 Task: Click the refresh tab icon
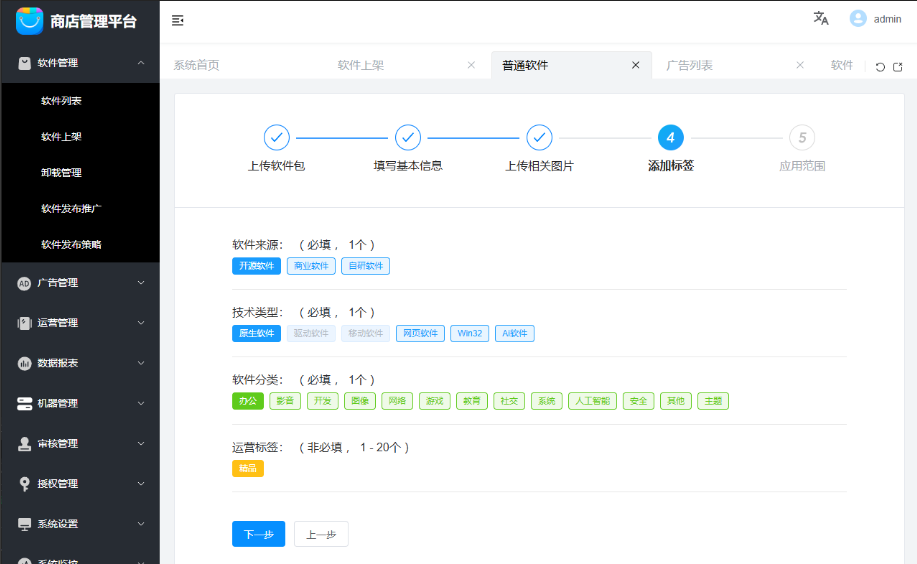(880, 67)
